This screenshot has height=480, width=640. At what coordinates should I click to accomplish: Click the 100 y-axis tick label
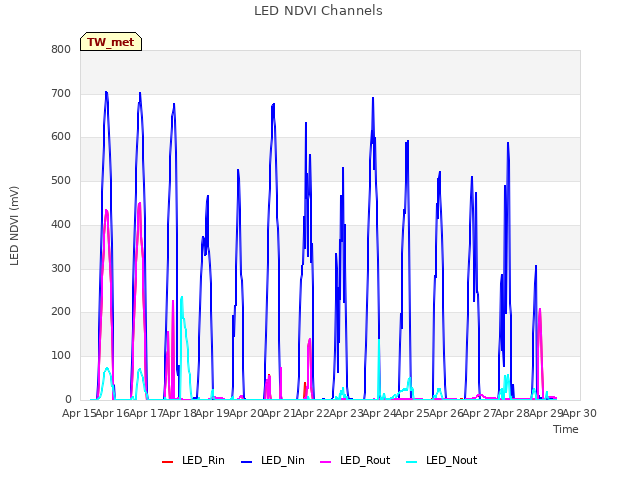click(61, 356)
